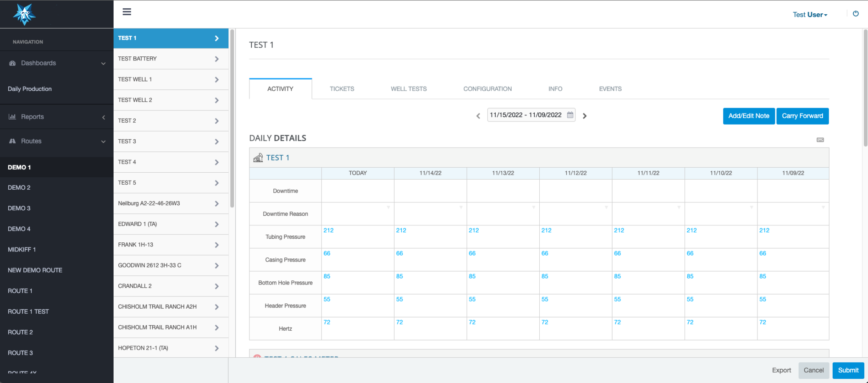
Task: Click the Cancel button
Action: pos(813,370)
